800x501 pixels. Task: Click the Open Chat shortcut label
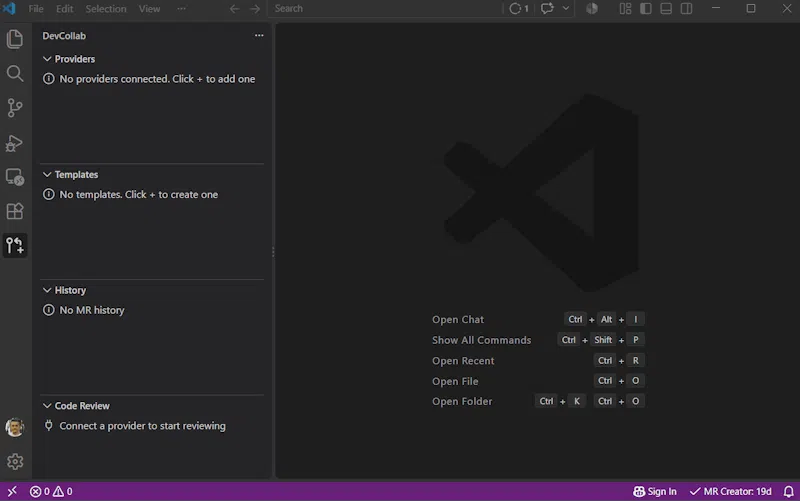click(x=458, y=319)
